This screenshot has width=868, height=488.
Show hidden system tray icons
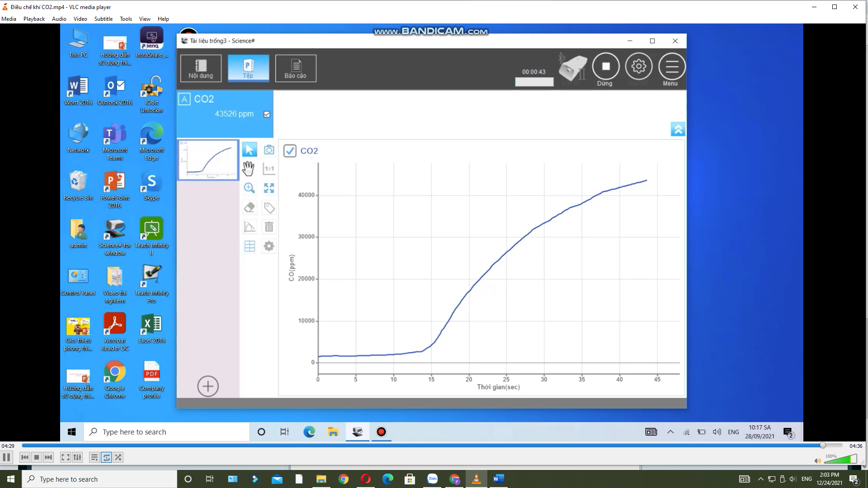760,479
